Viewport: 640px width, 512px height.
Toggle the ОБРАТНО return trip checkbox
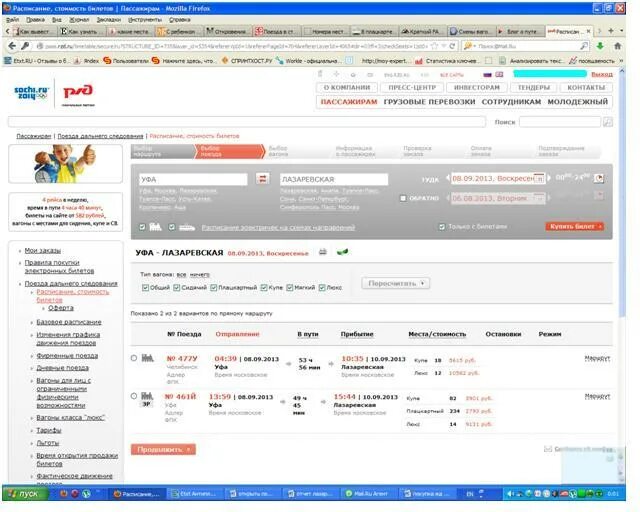pos(403,198)
